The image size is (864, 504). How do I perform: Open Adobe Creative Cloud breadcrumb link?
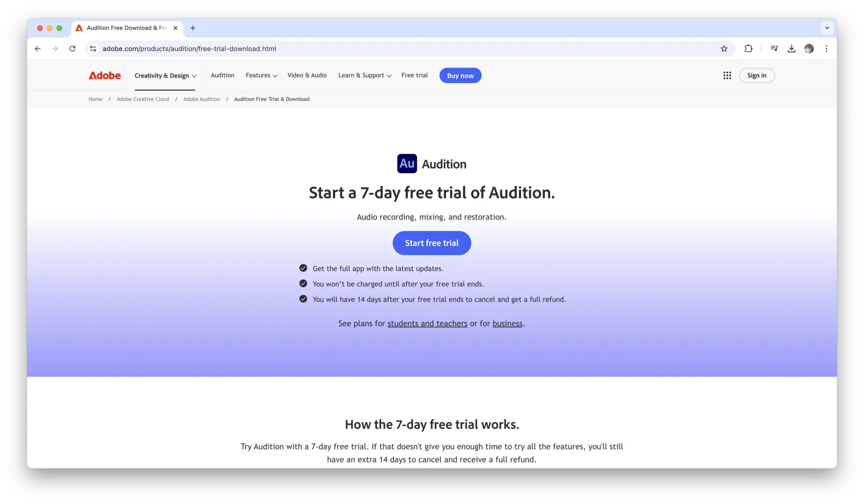(x=143, y=99)
